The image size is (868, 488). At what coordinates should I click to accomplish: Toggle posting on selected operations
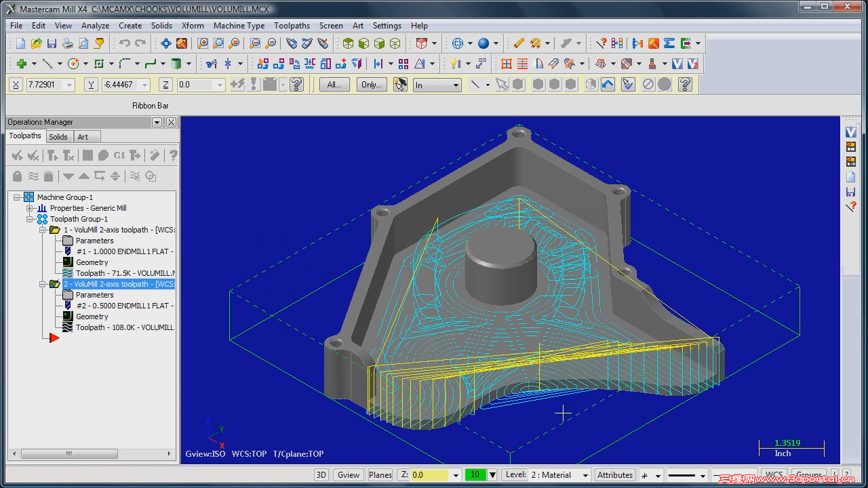coord(49,176)
